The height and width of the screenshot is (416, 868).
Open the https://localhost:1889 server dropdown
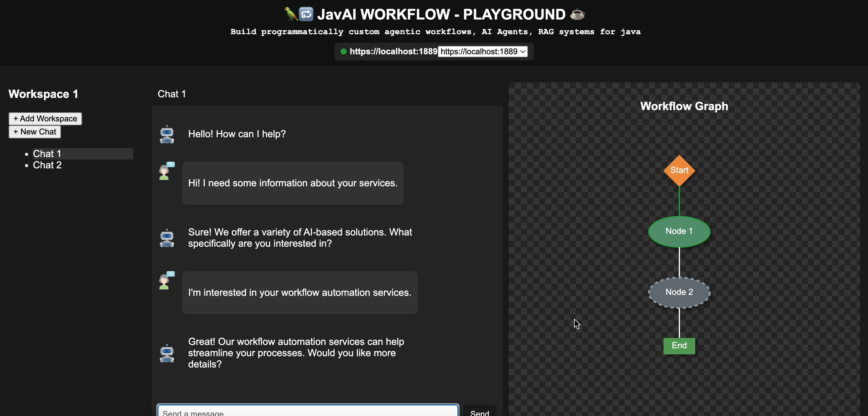[x=483, y=52]
